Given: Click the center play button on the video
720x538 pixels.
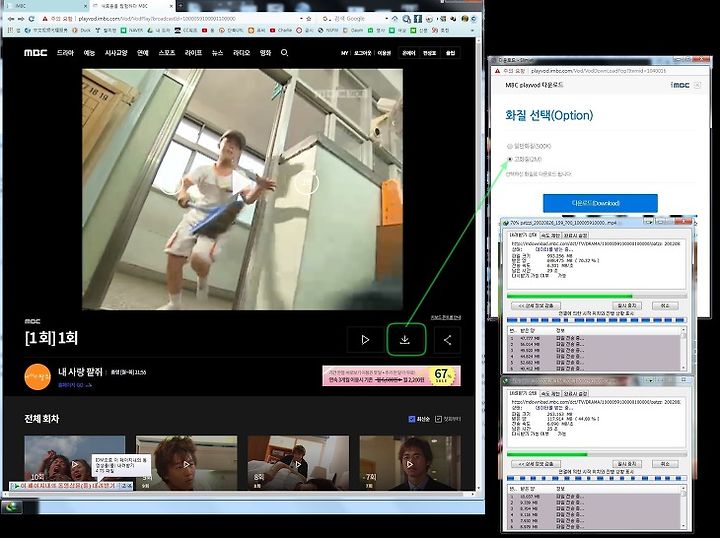Looking at the screenshot, I should point(240,183).
